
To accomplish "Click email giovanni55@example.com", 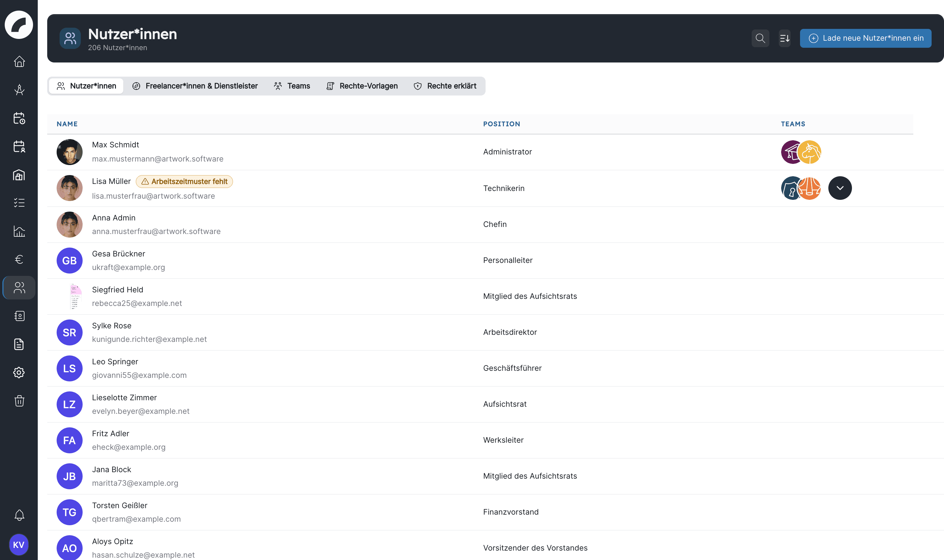I will (x=139, y=375).
